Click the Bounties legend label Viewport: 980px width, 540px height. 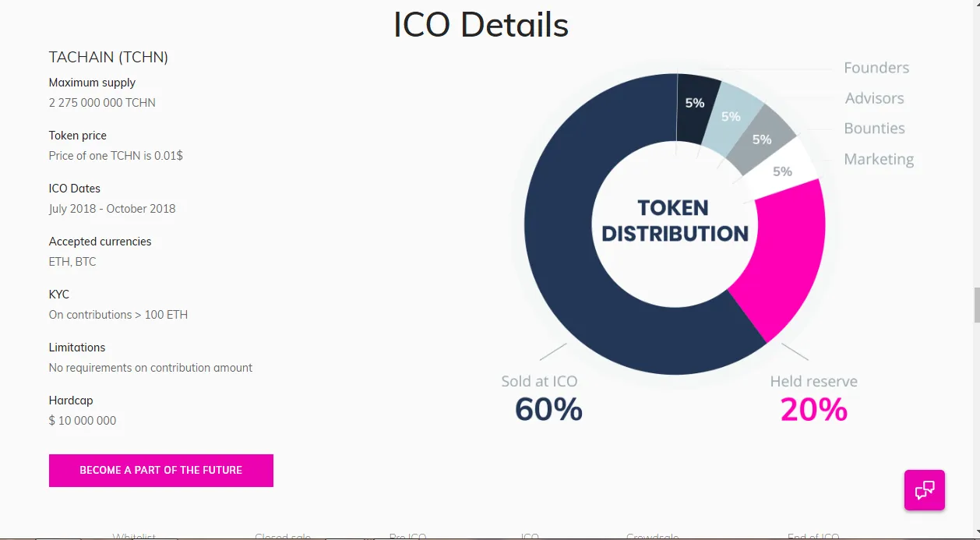point(875,129)
